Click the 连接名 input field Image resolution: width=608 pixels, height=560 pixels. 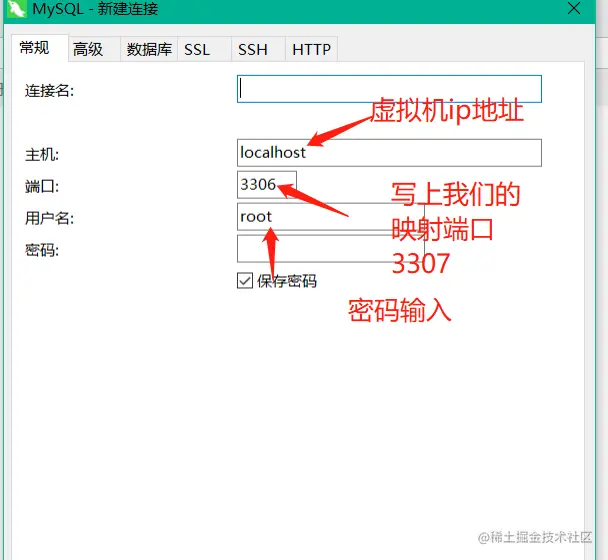click(x=389, y=89)
